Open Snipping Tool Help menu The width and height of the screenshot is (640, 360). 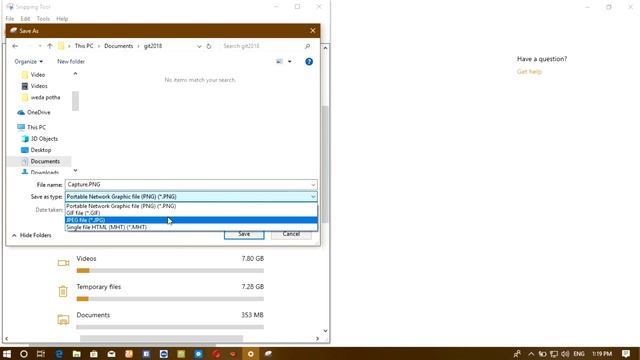[x=62, y=19]
